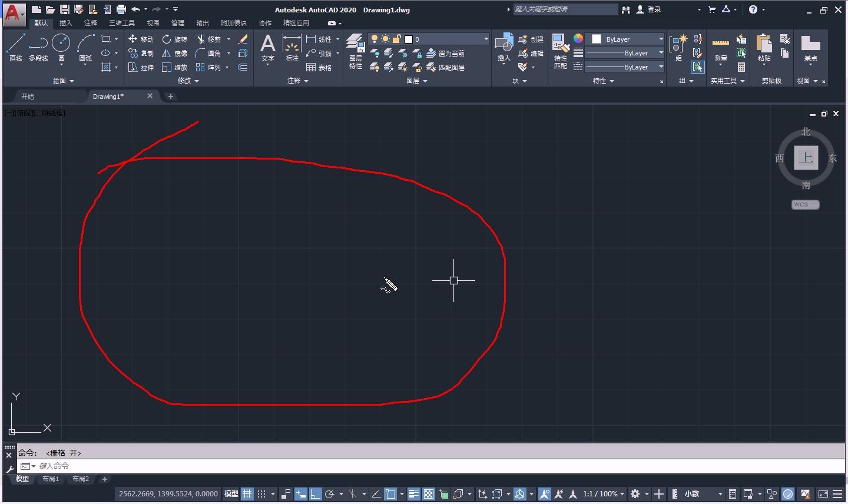Toggle transparency display in status bar
Image resolution: width=848 pixels, height=504 pixels.
click(429, 494)
